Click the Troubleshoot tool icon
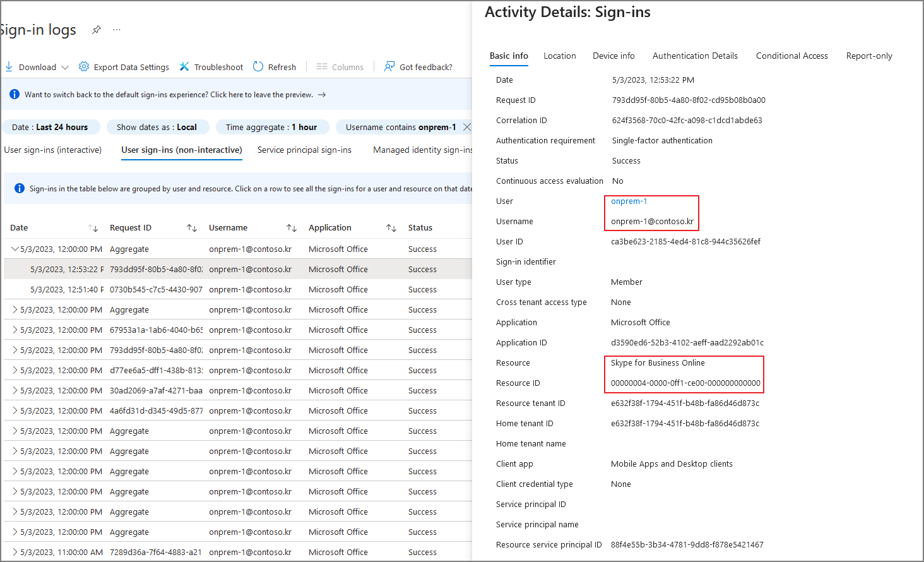This screenshot has width=924, height=562. click(184, 66)
